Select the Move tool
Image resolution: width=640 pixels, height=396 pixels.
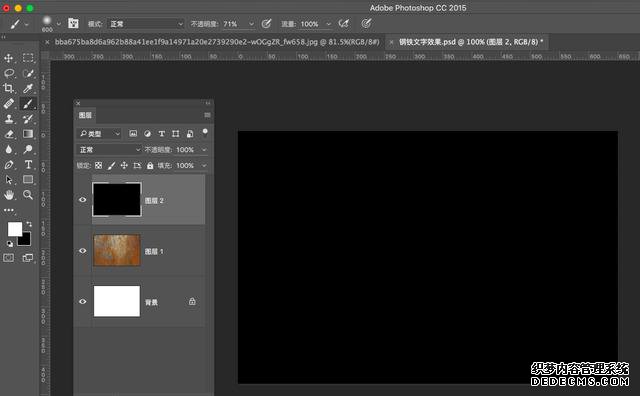coord(9,58)
